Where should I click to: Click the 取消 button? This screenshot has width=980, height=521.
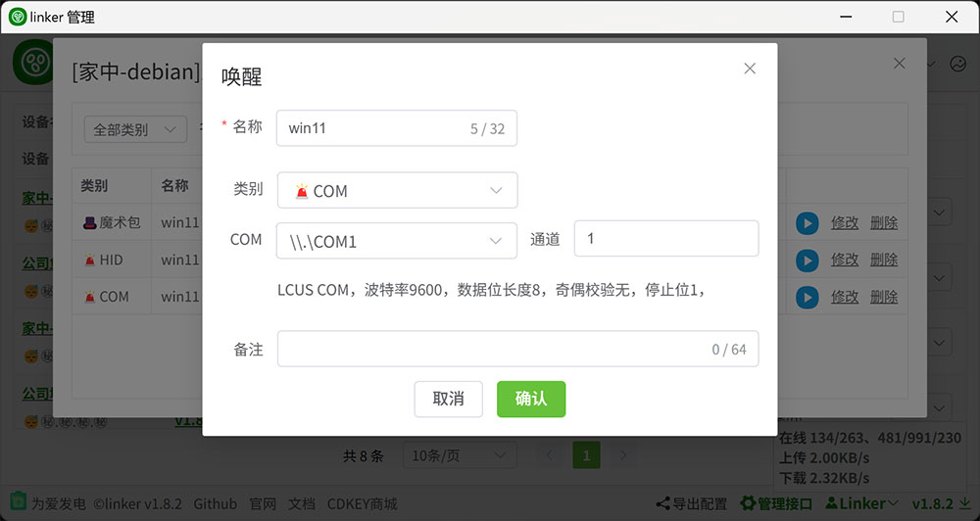[448, 399]
